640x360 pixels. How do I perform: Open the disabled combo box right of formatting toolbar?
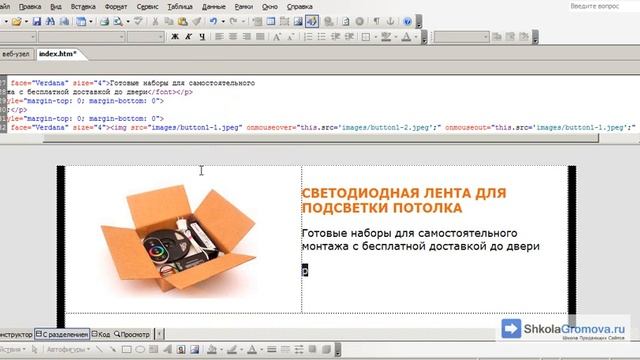(461, 37)
